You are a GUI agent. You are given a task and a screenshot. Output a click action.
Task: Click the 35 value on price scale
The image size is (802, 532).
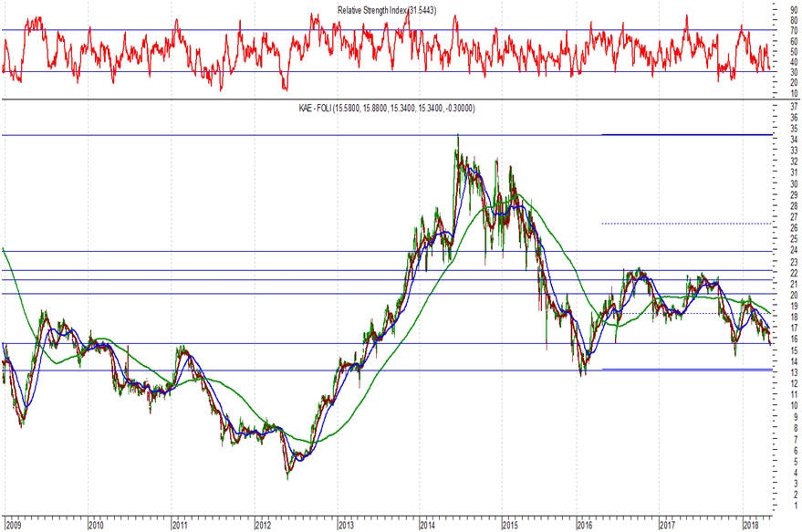click(794, 129)
